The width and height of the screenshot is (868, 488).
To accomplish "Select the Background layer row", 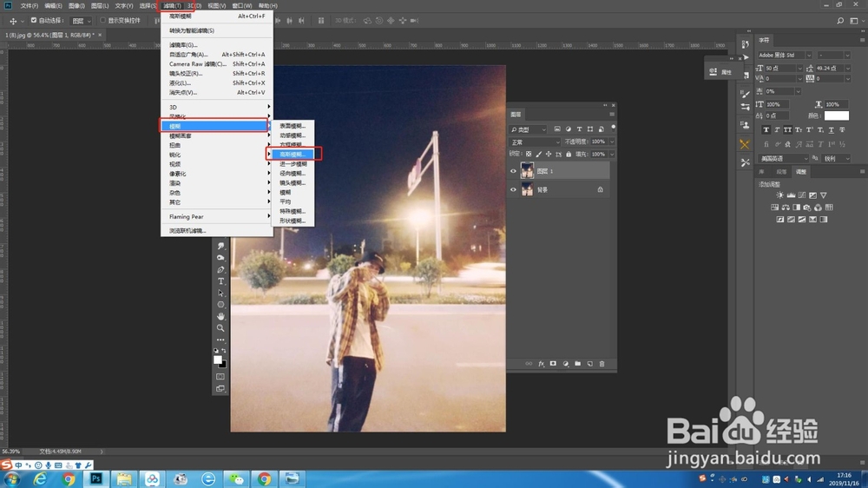I will pyautogui.click(x=559, y=189).
